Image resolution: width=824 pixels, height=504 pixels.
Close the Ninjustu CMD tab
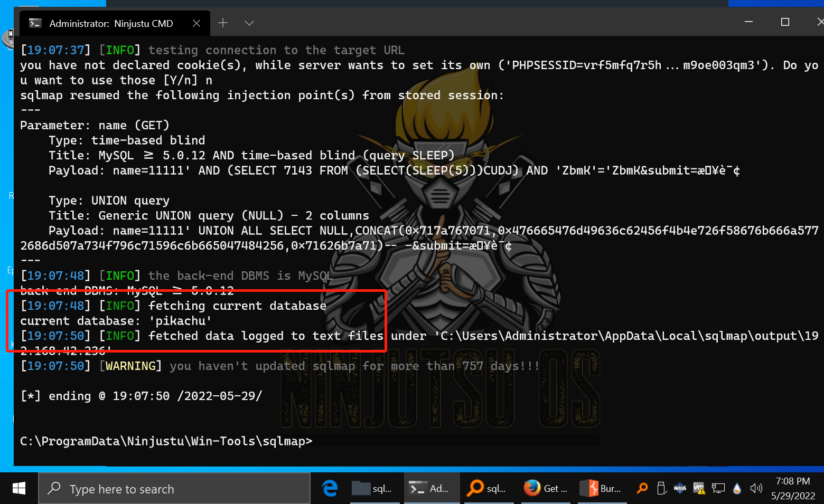(x=196, y=24)
